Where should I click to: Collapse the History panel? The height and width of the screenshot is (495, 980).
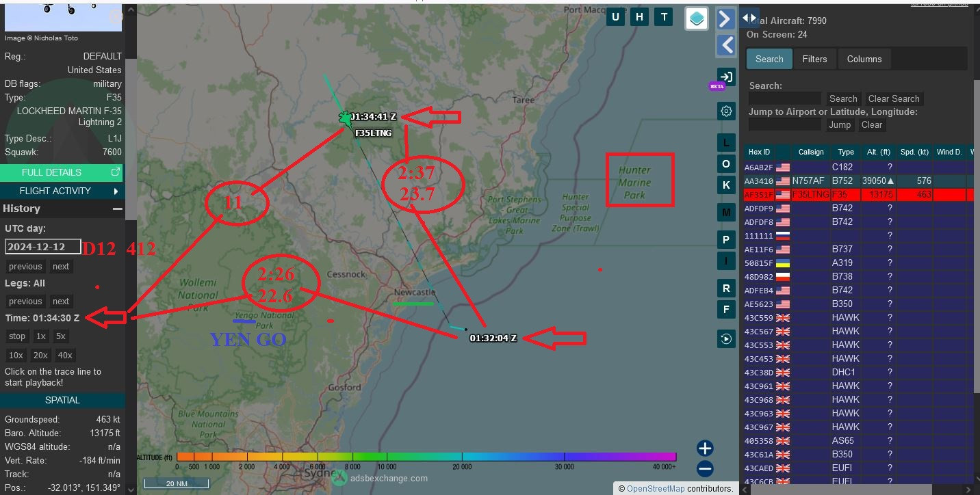[118, 209]
